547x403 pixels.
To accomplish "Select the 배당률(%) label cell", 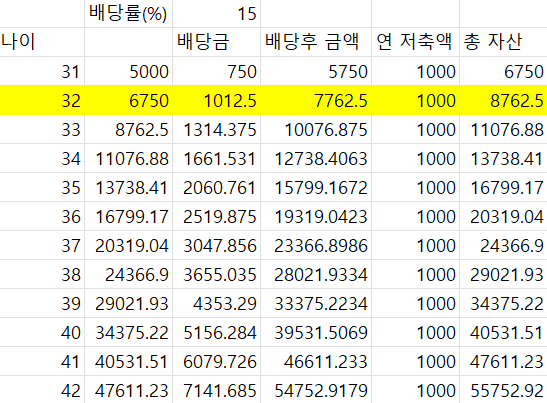I will click(x=128, y=14).
